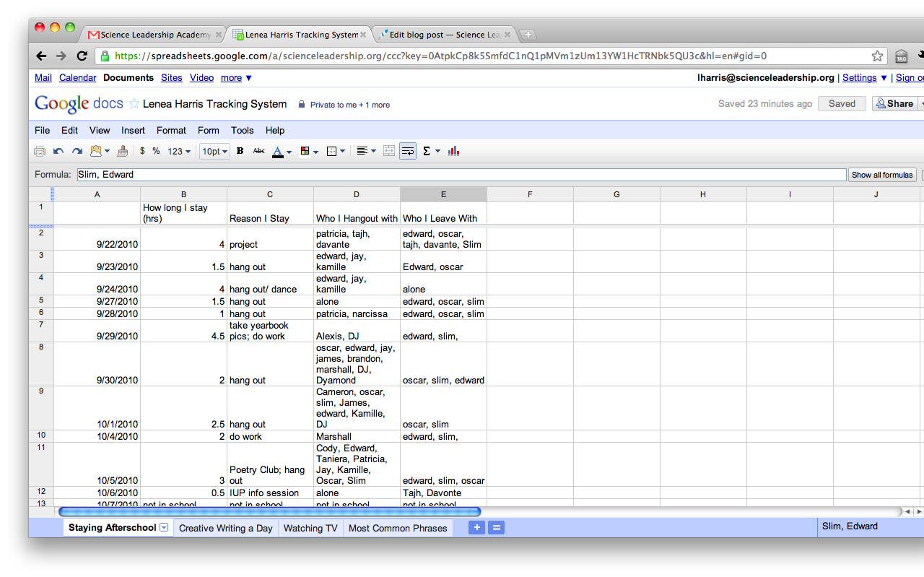Add new sheet with plus button
The image size is (924, 577).
pos(476,528)
